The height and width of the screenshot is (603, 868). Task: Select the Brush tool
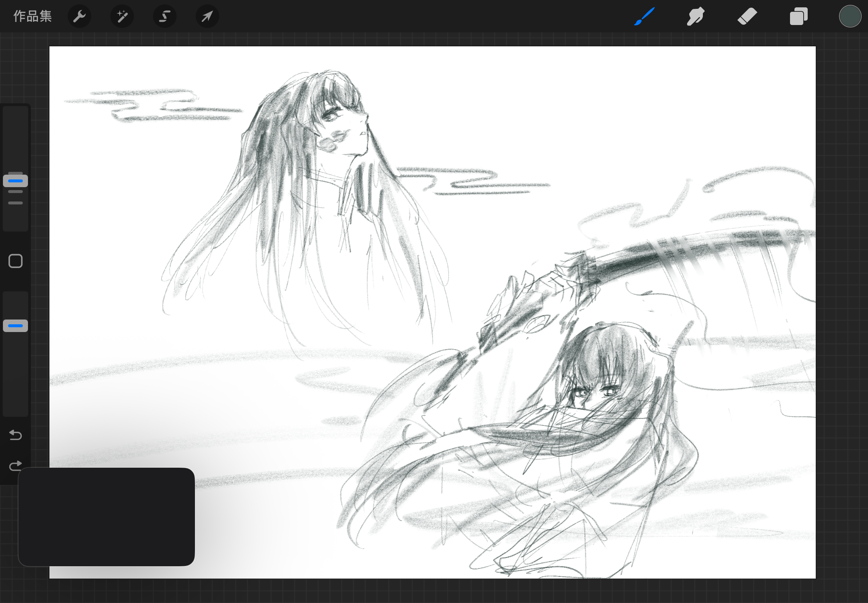(x=644, y=16)
